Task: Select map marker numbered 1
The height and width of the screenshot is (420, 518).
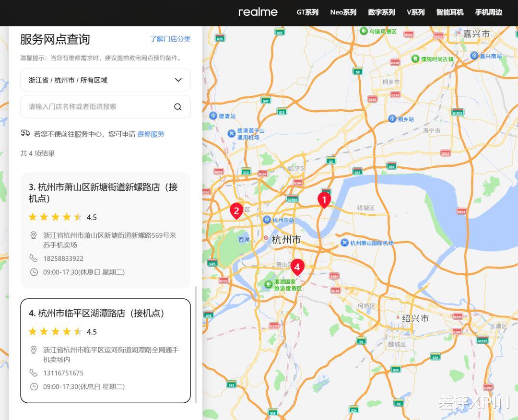Action: tap(324, 200)
